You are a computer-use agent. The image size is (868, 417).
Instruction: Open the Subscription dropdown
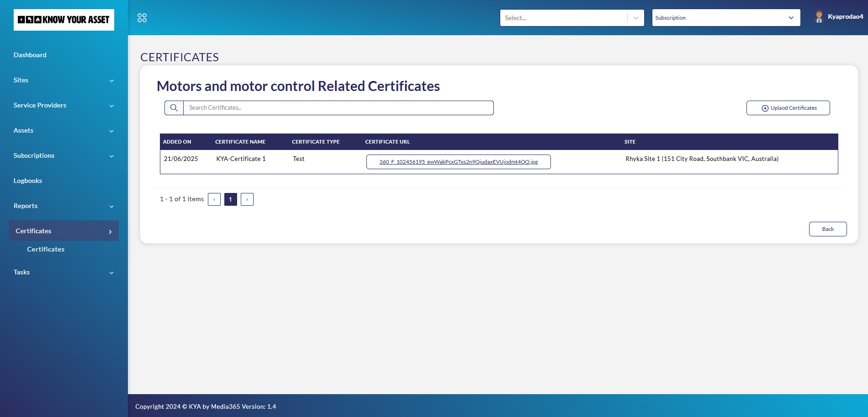(725, 18)
